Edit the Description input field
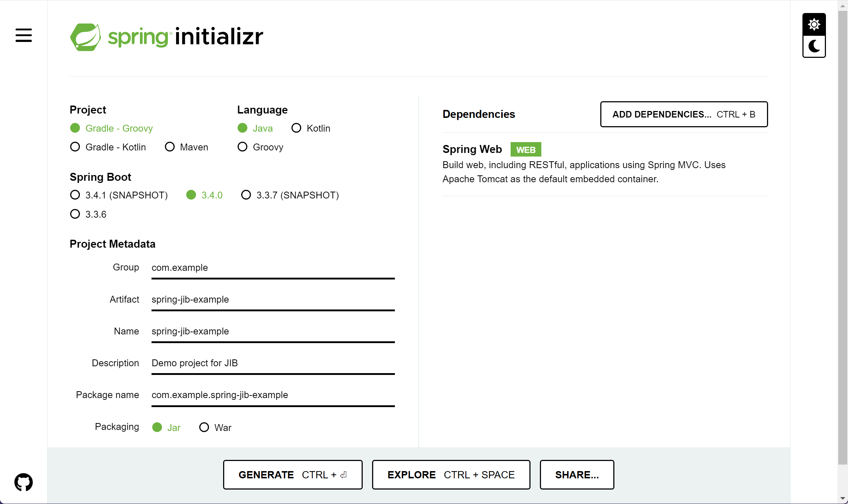 (273, 363)
